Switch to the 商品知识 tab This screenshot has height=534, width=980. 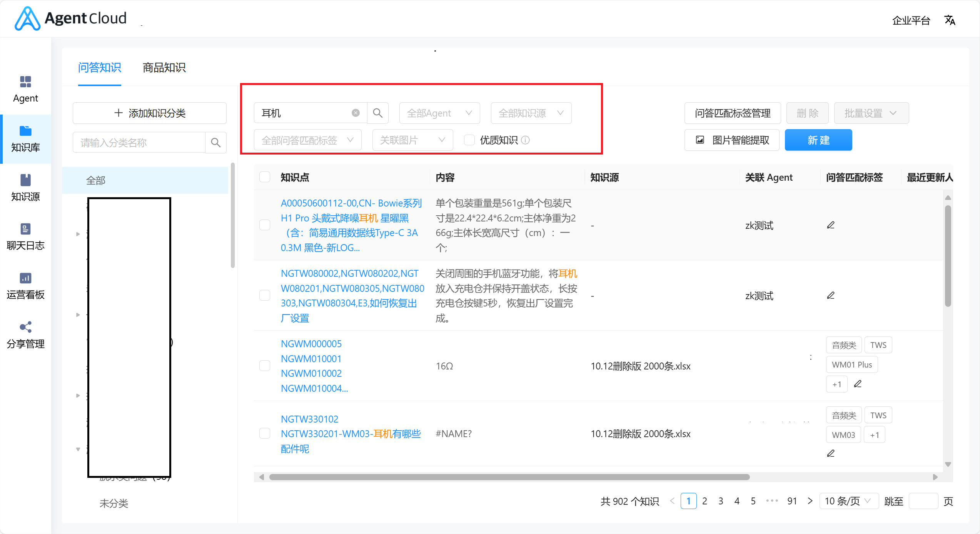164,68
